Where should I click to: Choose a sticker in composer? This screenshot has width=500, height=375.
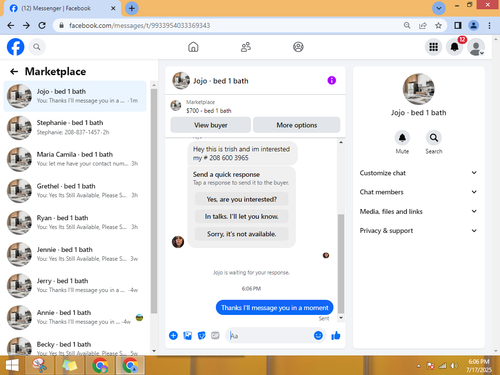tap(202, 335)
